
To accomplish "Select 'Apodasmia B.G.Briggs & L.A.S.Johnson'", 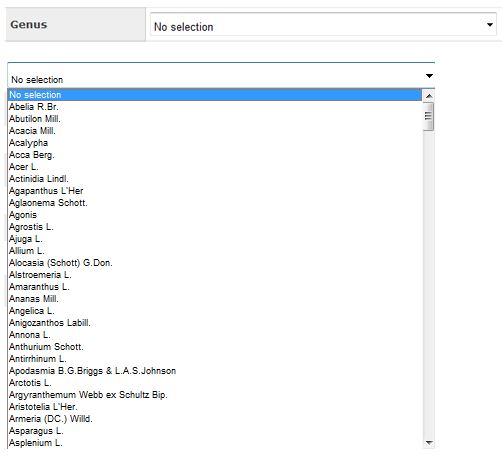I will click(x=215, y=371).
